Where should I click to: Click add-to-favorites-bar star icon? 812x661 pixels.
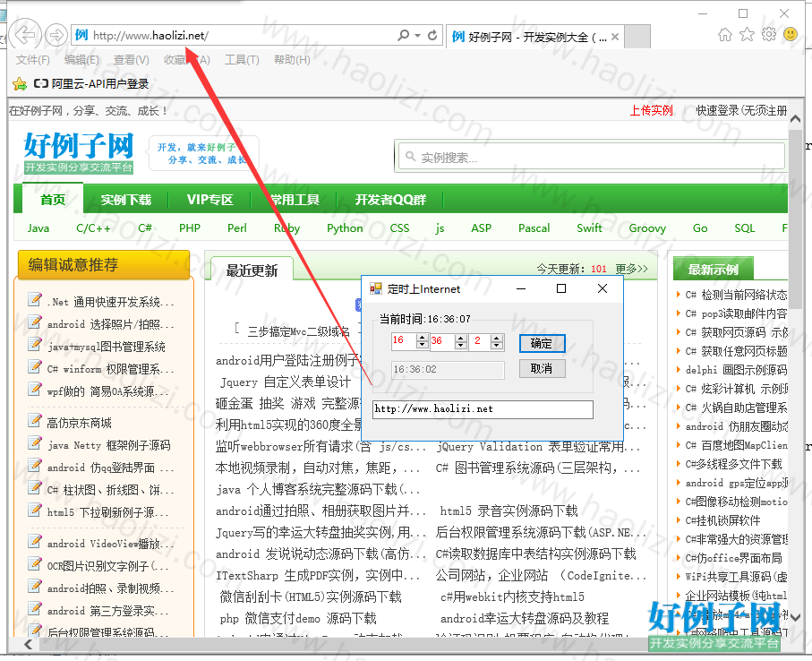(x=20, y=83)
